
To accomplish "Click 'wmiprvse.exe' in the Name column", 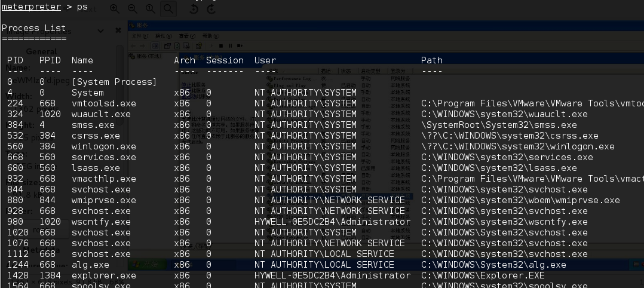I will [103, 200].
